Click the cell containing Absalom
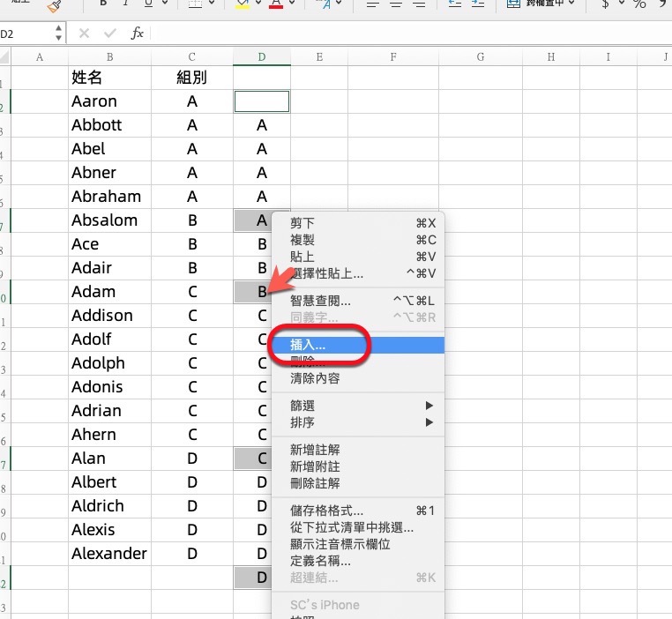This screenshot has width=672, height=619. coord(109,220)
